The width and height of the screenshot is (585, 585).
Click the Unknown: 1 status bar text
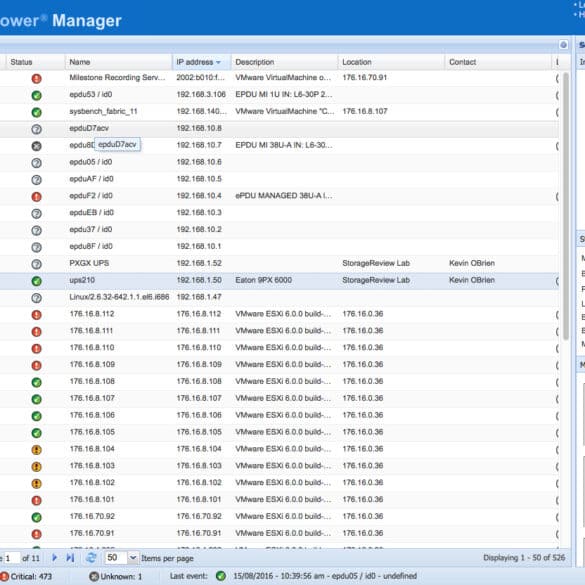pos(121,576)
